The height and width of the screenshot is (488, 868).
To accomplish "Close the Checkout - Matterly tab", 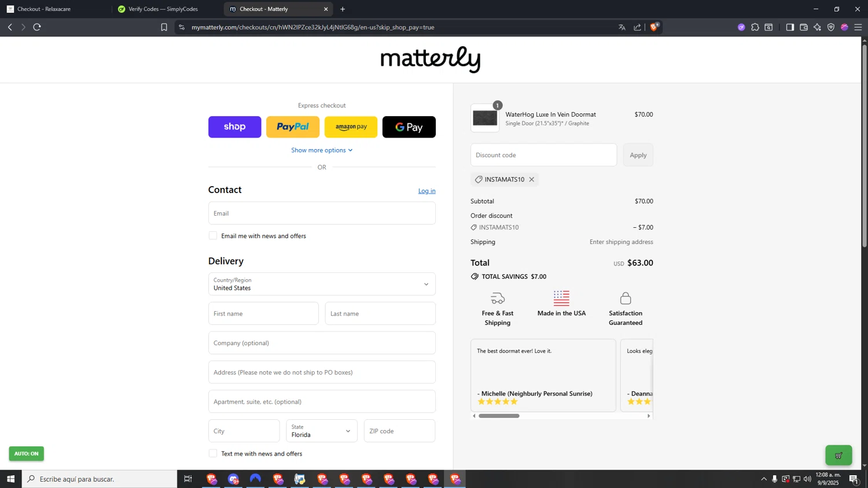I will click(326, 9).
